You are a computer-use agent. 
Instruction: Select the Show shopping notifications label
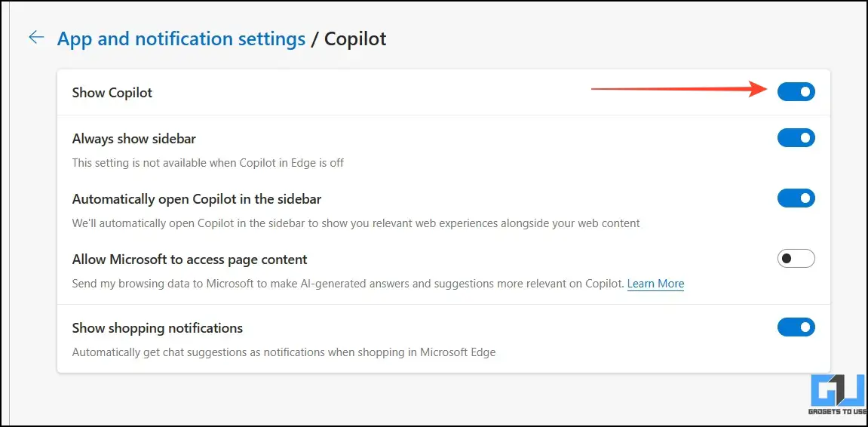158,328
